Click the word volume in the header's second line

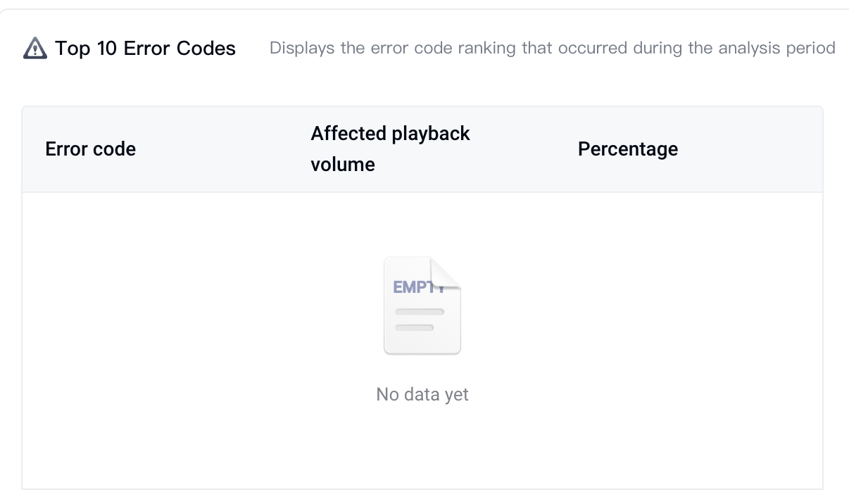(343, 165)
